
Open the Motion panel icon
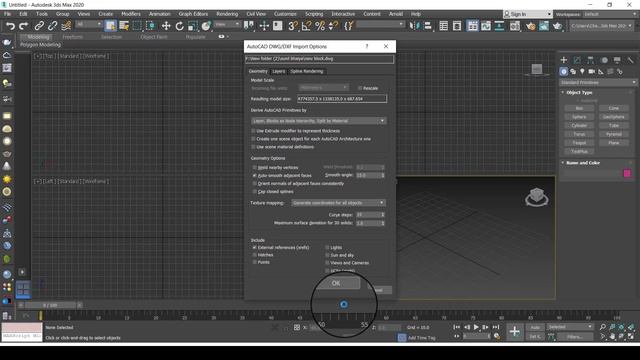point(604,60)
